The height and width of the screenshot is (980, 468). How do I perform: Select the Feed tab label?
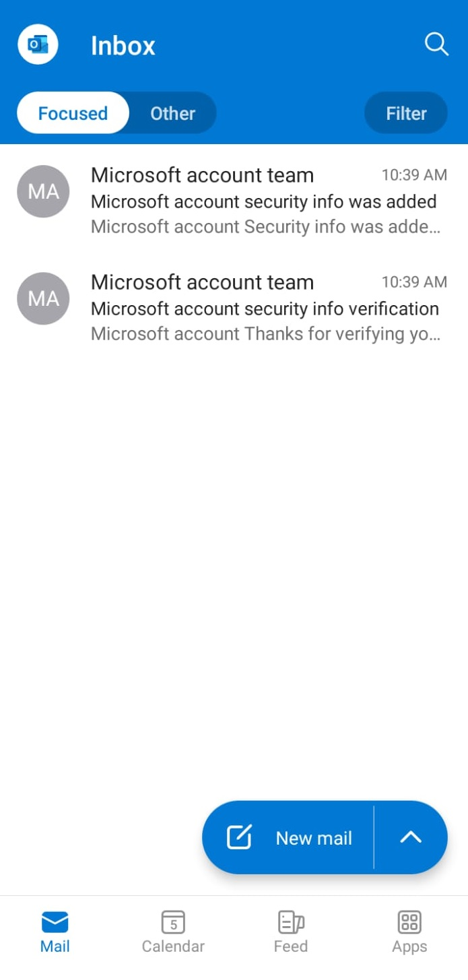291,946
